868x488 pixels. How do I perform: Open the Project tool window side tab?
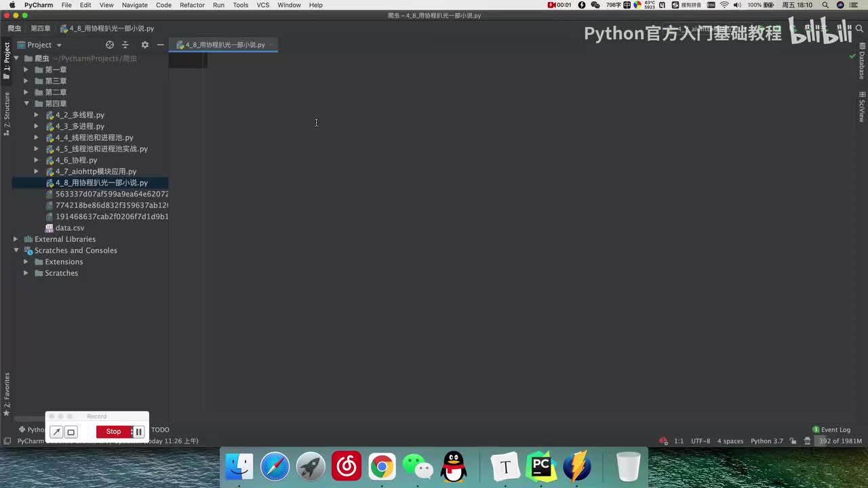click(x=7, y=61)
